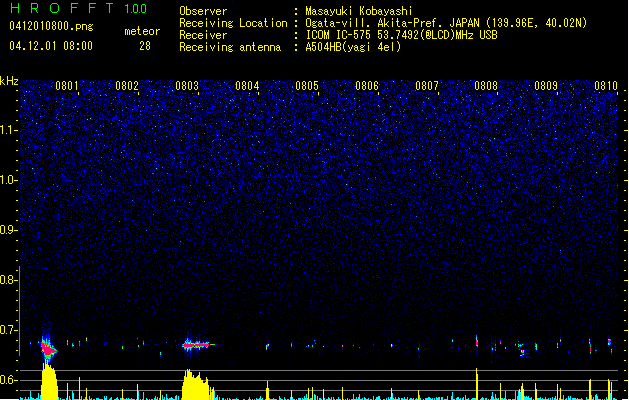This screenshot has width=629, height=400.
Task: Click the 'Receiving antenna' label
Action: 230,47
